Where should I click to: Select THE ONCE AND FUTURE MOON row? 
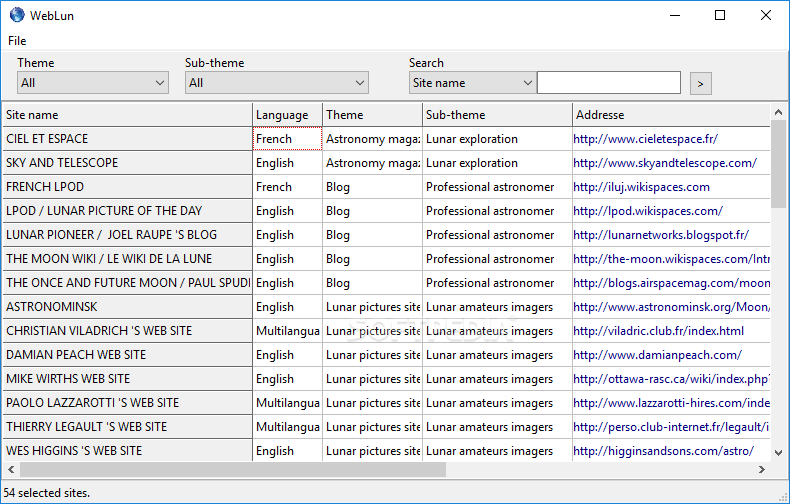click(127, 283)
